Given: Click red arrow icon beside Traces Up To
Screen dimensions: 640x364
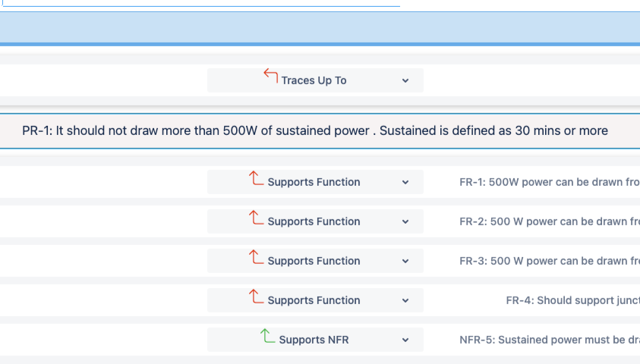Looking at the screenshot, I should pos(271,75).
